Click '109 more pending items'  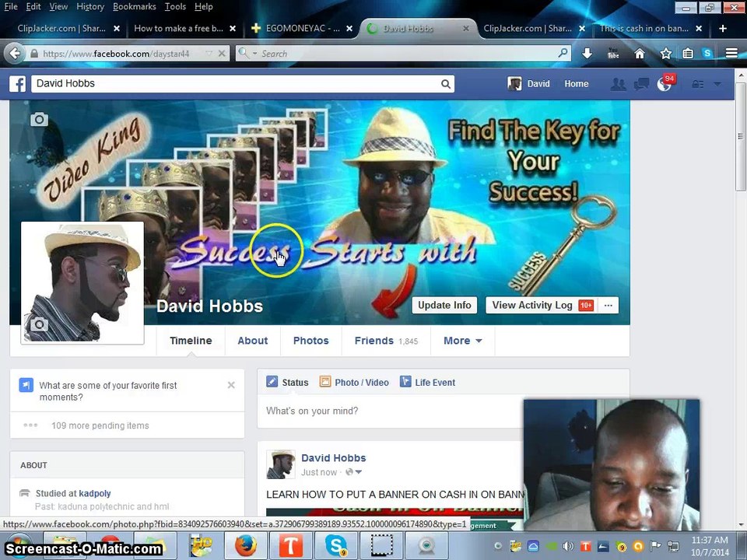click(x=100, y=425)
